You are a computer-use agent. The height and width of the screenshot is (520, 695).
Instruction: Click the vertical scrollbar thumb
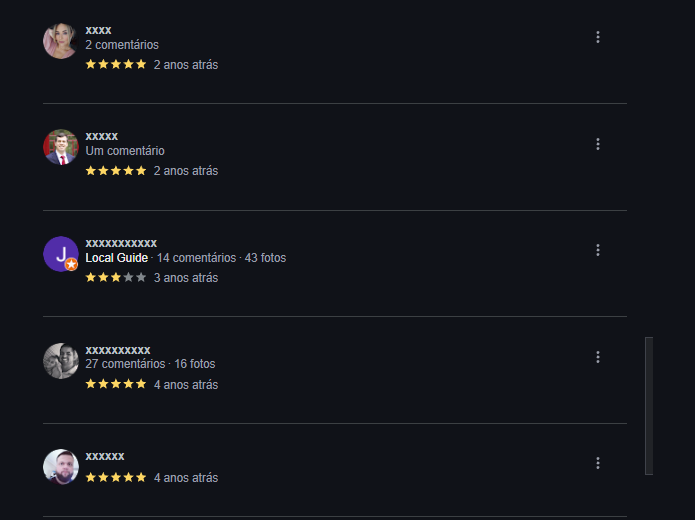coord(649,405)
